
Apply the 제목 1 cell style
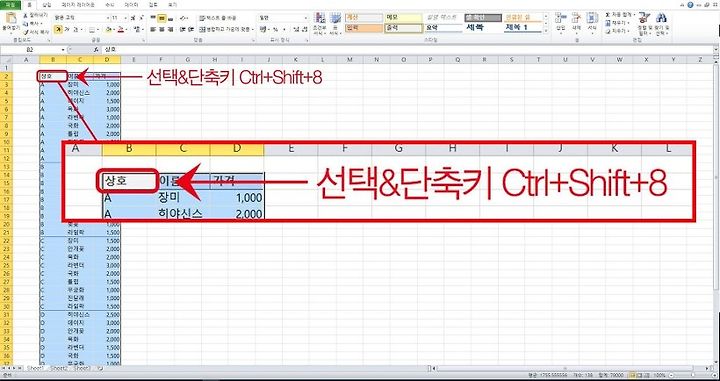pyautogui.click(x=523, y=28)
